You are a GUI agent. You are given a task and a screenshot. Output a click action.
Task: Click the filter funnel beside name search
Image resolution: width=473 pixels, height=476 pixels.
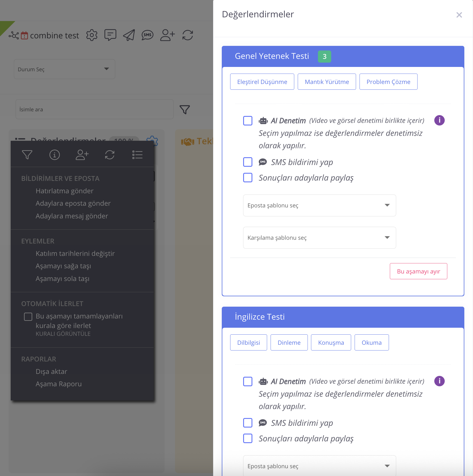(185, 109)
